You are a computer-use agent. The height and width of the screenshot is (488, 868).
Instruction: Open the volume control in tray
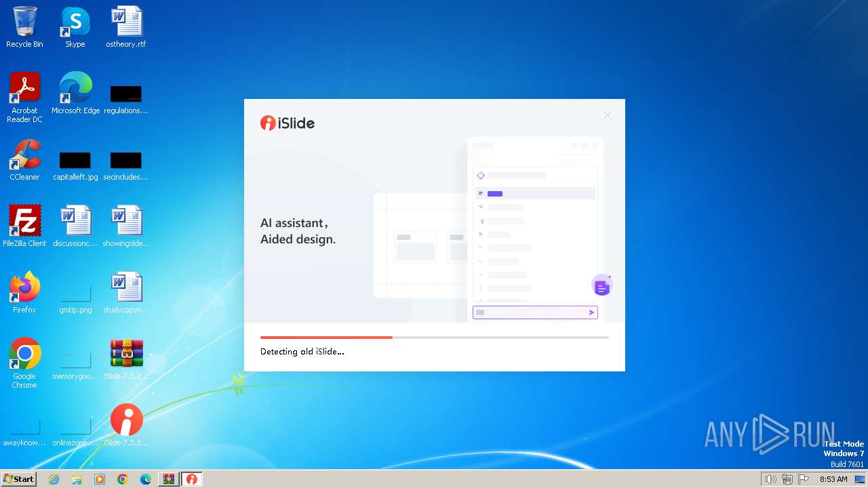tap(770, 479)
